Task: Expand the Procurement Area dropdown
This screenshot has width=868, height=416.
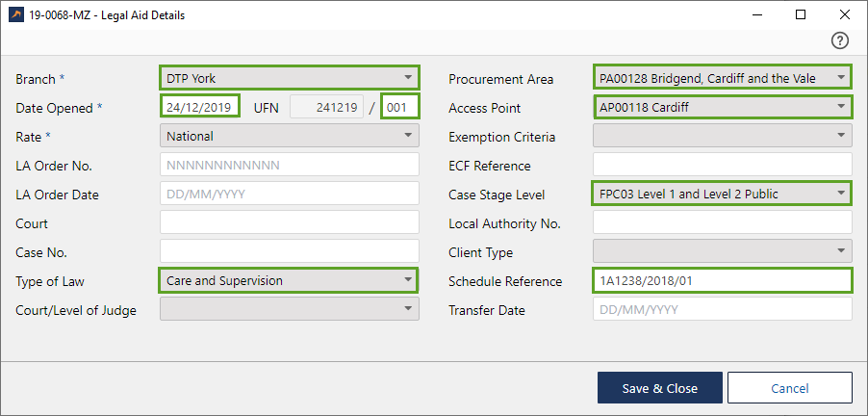Action: point(722,78)
